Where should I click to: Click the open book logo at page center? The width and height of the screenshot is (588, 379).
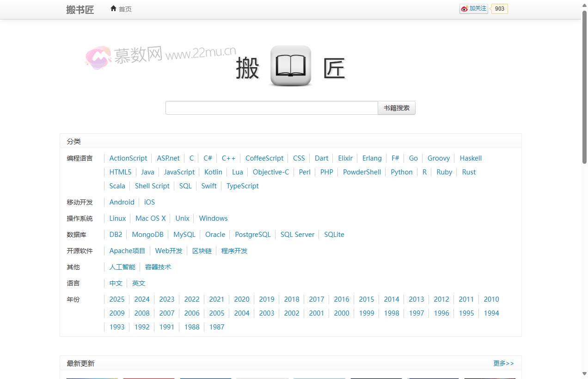point(290,65)
